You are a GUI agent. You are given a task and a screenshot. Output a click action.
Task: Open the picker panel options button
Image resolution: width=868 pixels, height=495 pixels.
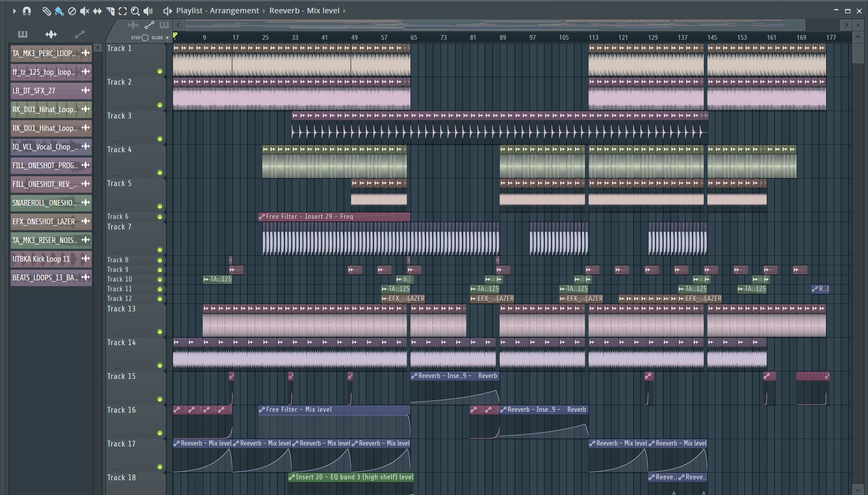[x=98, y=47]
